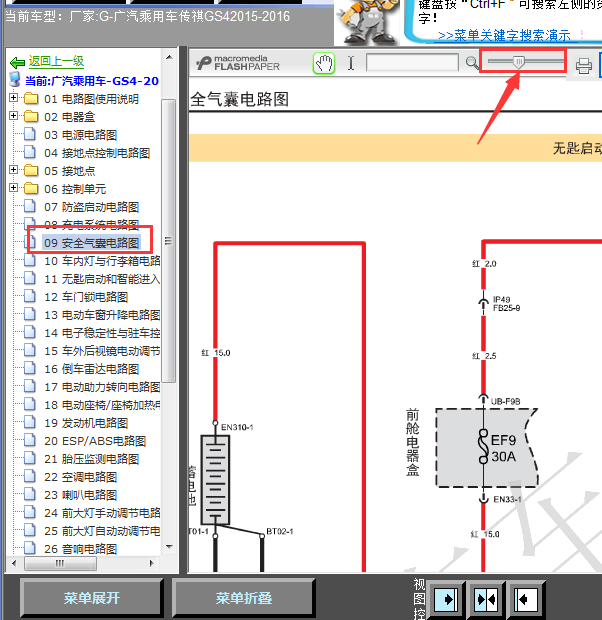The width and height of the screenshot is (602, 620).
Task: Select the 05 接地点 folder label
Action: click(69, 171)
